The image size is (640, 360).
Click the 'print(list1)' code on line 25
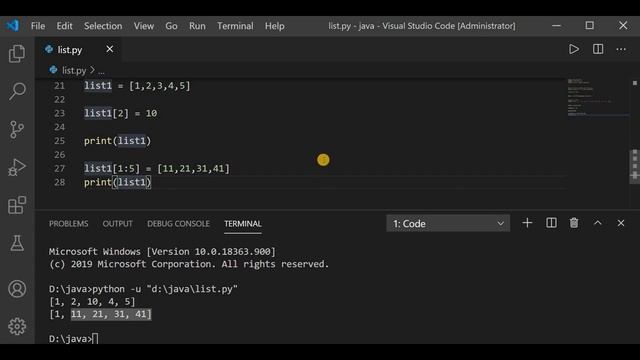point(118,141)
